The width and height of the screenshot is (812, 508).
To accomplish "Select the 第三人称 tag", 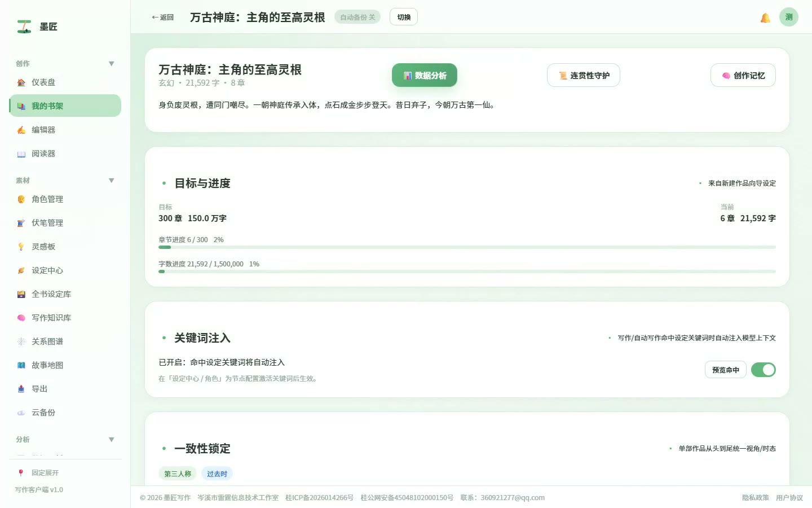I will (x=178, y=474).
